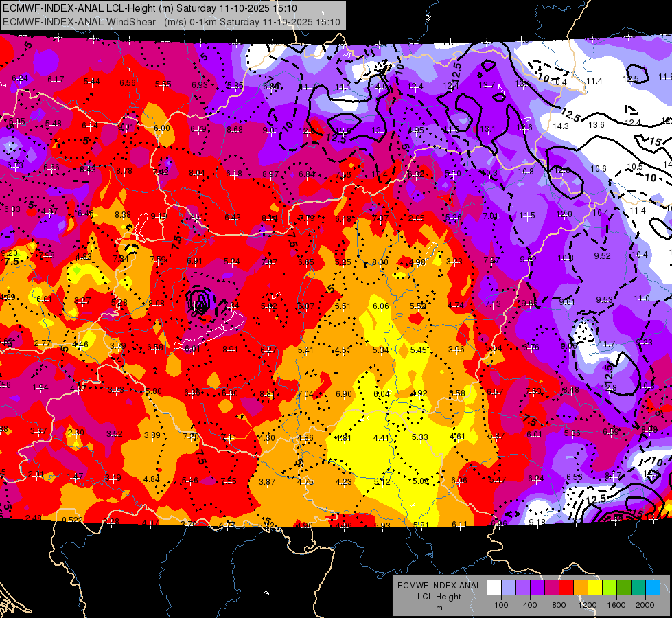This screenshot has width=672, height=618.
Task: Click the LCL-Height title line in the header
Action: pyautogui.click(x=150, y=8)
